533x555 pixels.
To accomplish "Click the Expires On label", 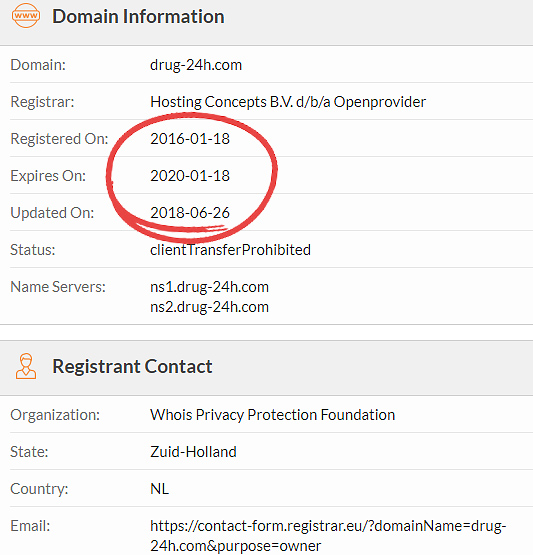I will (48, 176).
